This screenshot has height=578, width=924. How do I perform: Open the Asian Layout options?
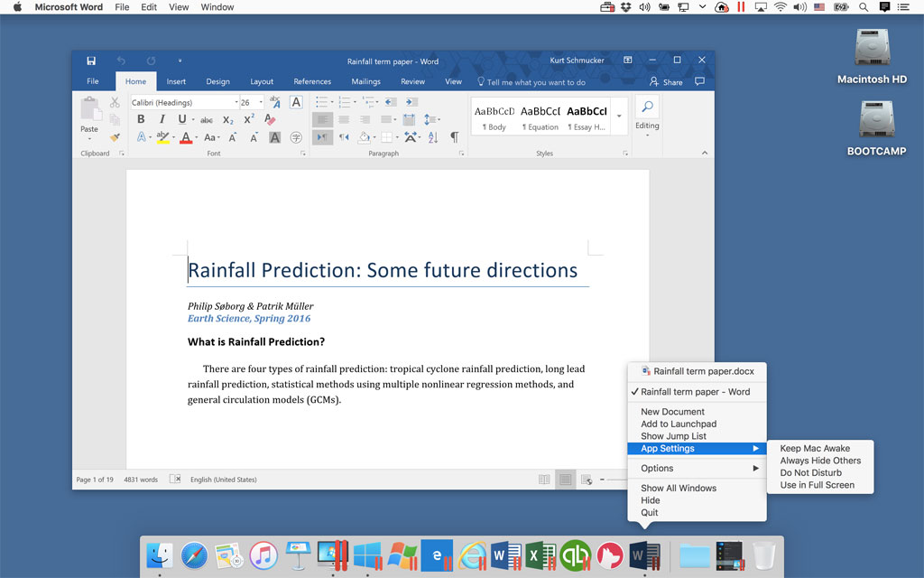pyautogui.click(x=411, y=137)
